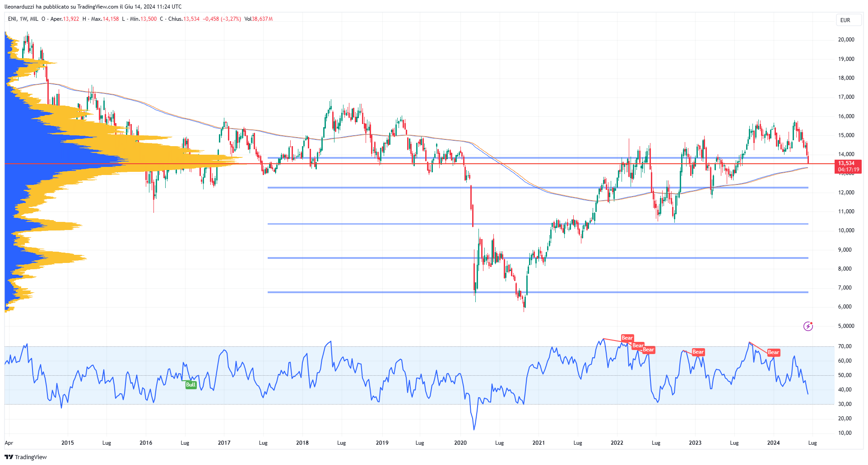Click the 6,000 price axis label
The width and height of the screenshot is (868, 465).
[x=845, y=307]
